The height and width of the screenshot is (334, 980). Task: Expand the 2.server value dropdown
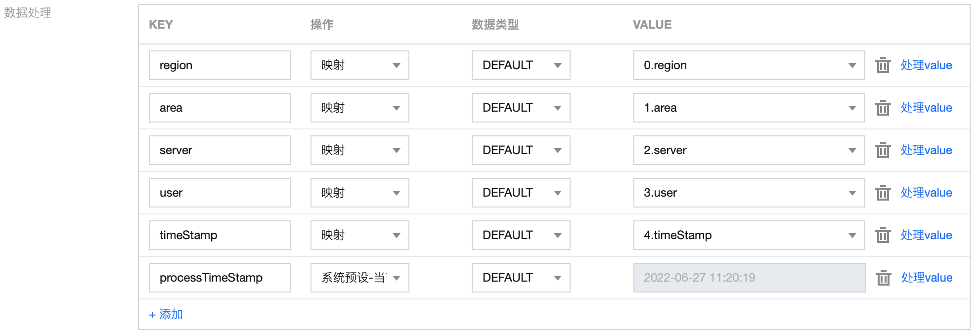749,150
